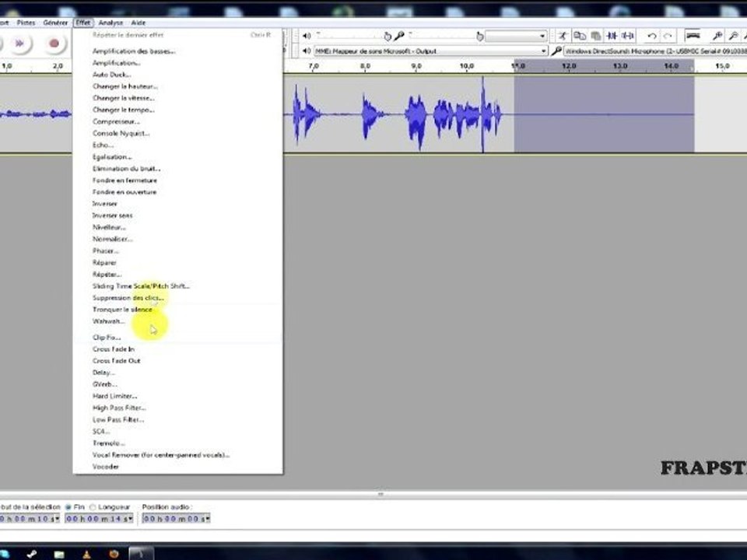The width and height of the screenshot is (747, 560).
Task: Click the output volume speaker icon
Action: click(307, 36)
